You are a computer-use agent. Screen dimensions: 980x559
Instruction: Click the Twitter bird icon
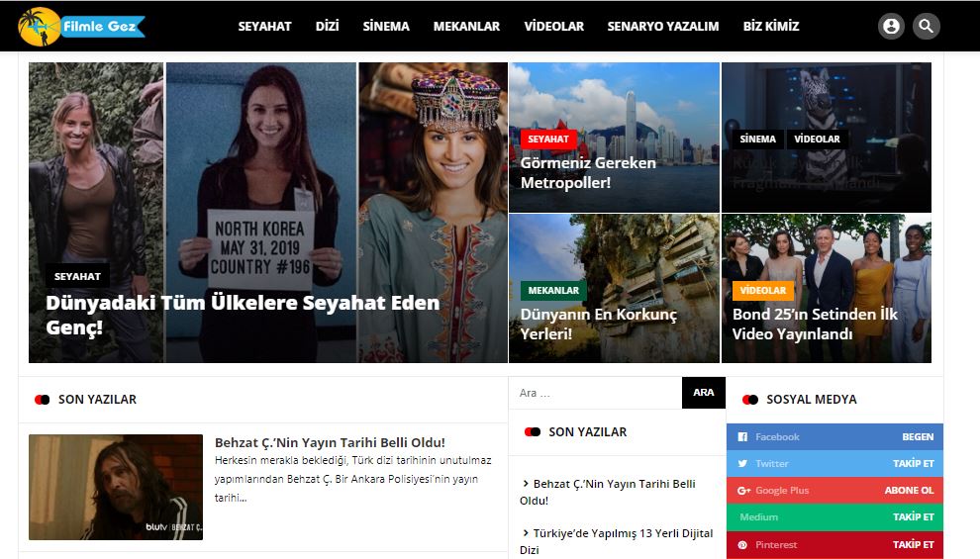point(742,463)
